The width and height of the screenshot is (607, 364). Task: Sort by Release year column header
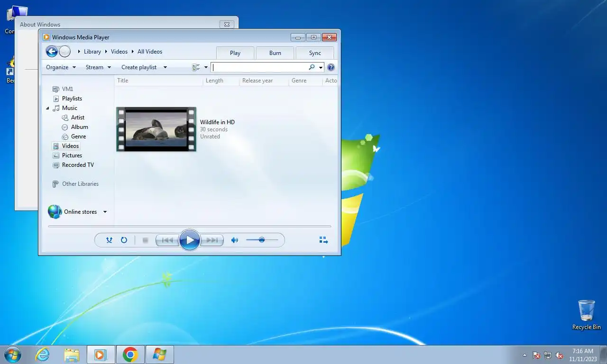pos(264,81)
